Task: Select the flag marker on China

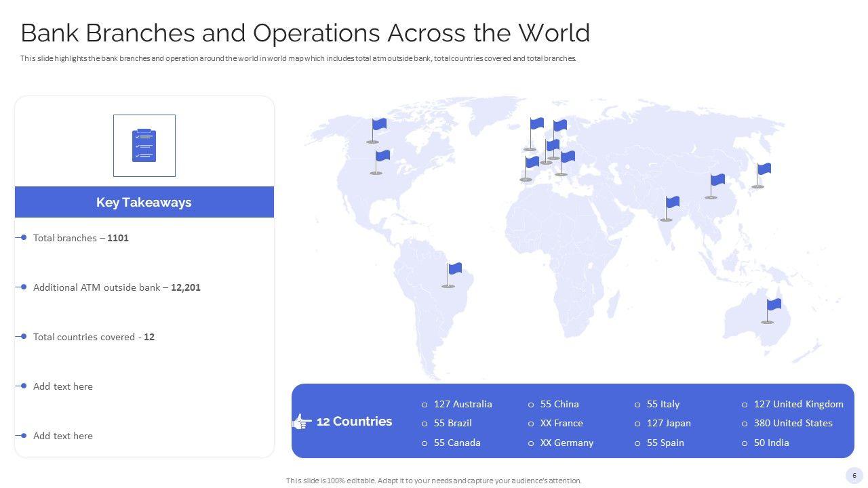Action: [714, 186]
